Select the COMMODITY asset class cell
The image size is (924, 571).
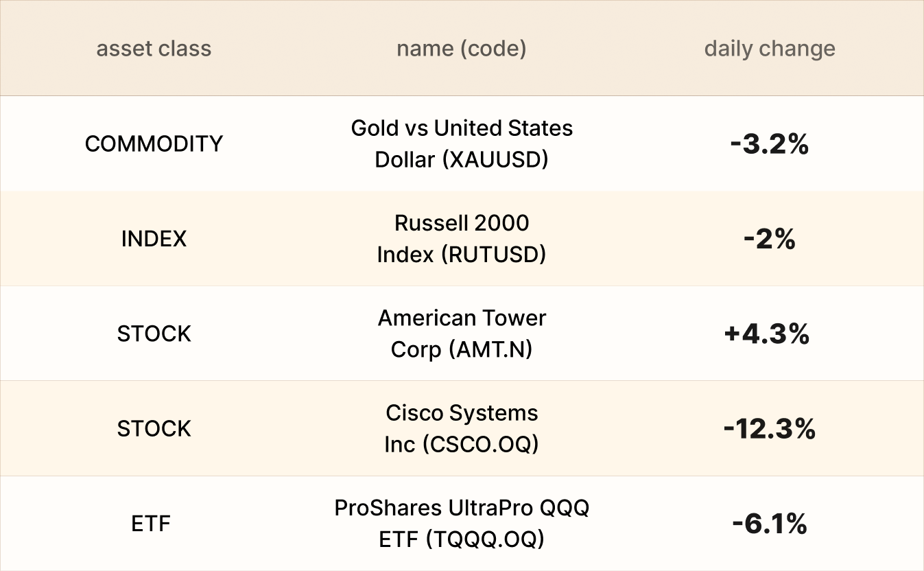154,143
